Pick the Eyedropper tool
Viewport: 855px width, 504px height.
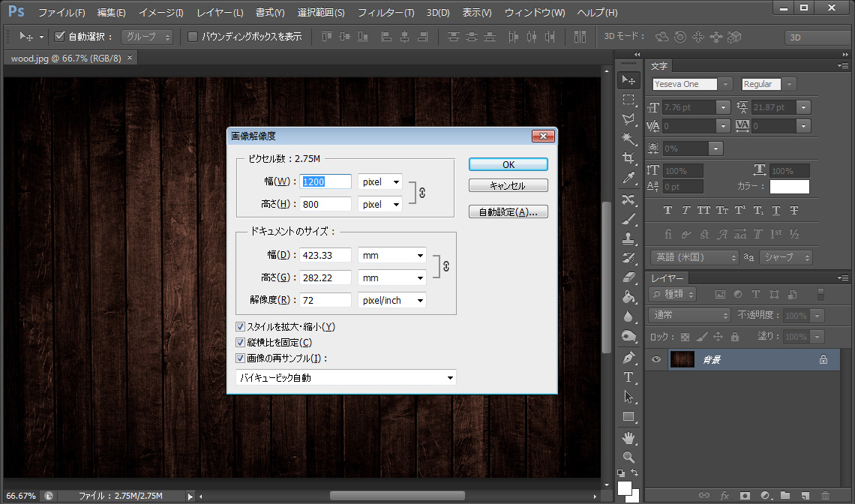point(628,178)
